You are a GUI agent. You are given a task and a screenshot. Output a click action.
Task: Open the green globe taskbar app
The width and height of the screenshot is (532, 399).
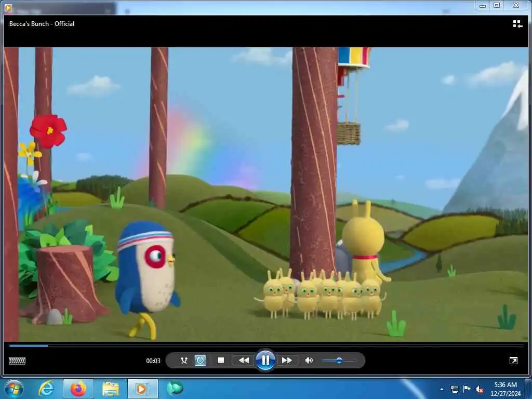175,388
